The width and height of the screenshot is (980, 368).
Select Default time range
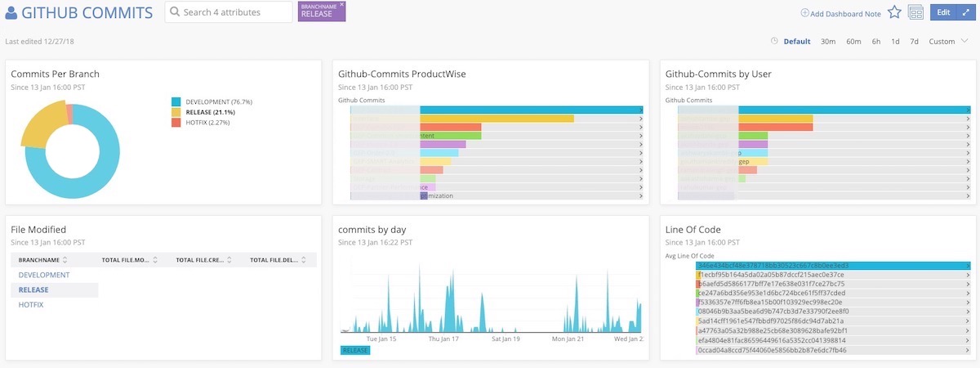[x=797, y=42]
